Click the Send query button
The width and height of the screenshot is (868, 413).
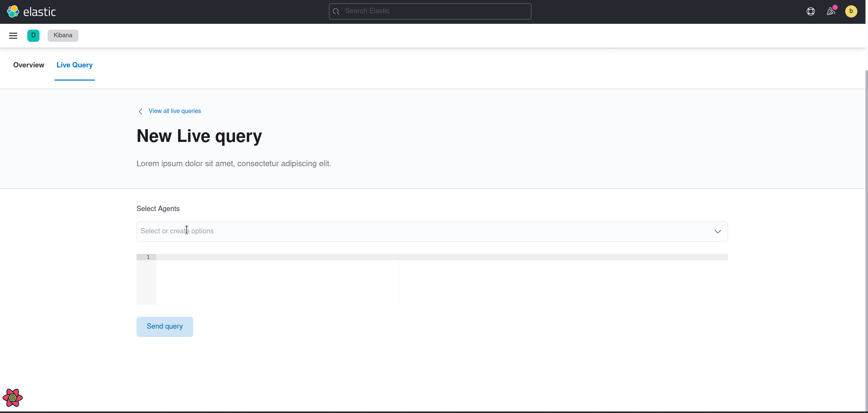(164, 326)
